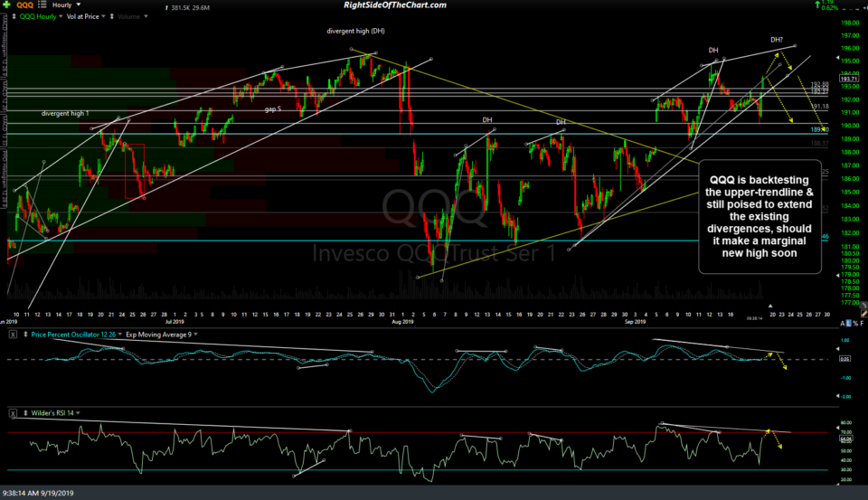
Task: Click the 381.5K 29.6M volume readout
Action: [x=191, y=8]
